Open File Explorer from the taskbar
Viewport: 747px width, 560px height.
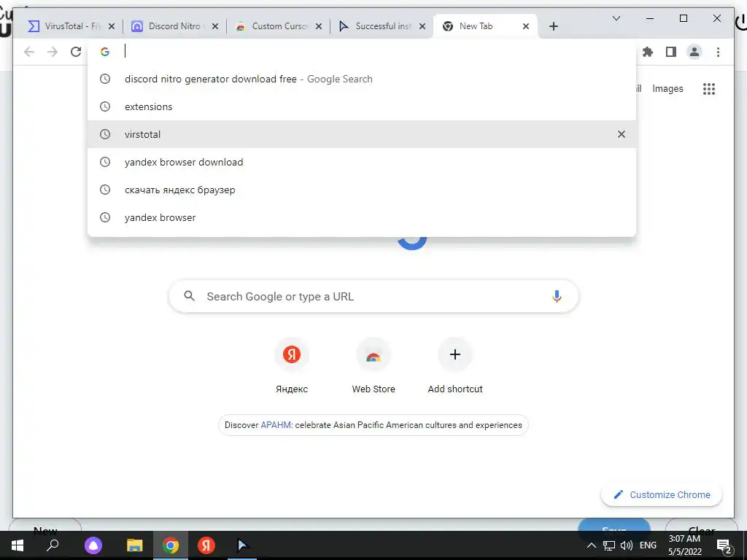[x=135, y=545]
